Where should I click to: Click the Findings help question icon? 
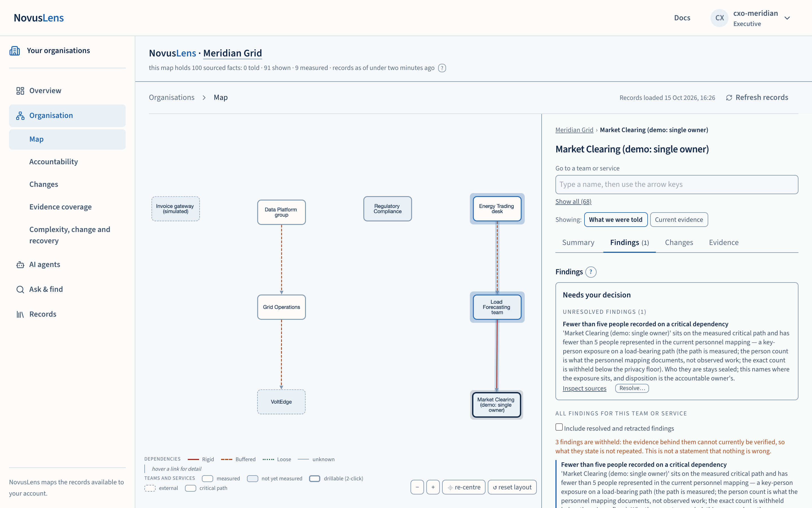591,272
